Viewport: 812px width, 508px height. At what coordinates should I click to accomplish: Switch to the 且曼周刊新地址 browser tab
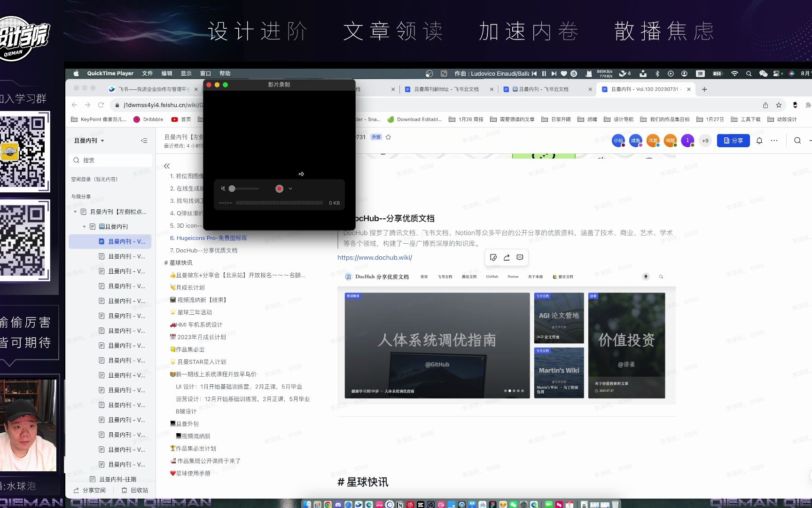(x=446, y=89)
